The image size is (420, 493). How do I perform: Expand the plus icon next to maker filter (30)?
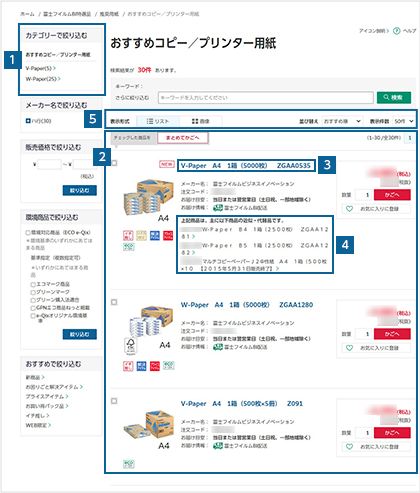pyautogui.click(x=28, y=121)
